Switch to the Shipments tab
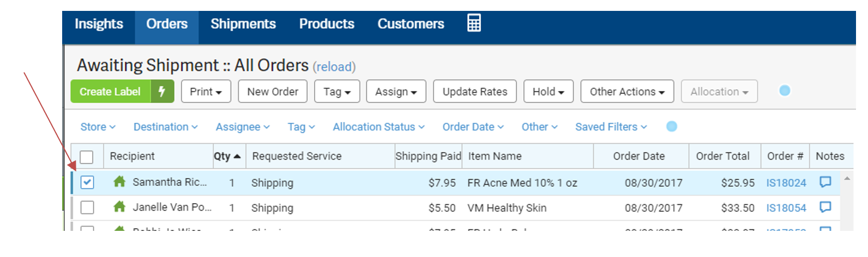The height and width of the screenshot is (257, 868). point(243,24)
